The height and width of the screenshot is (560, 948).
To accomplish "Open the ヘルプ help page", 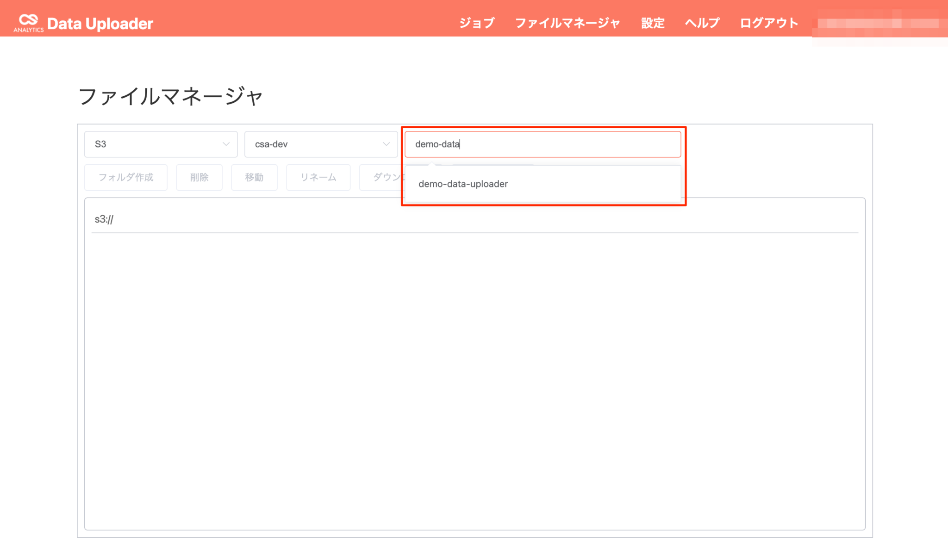I will 701,23.
